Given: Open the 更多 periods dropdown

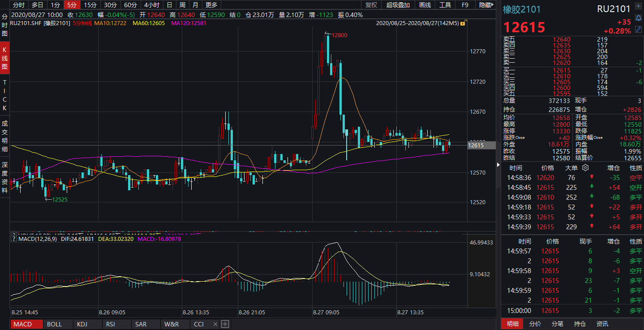Looking at the screenshot, I should point(211,5).
